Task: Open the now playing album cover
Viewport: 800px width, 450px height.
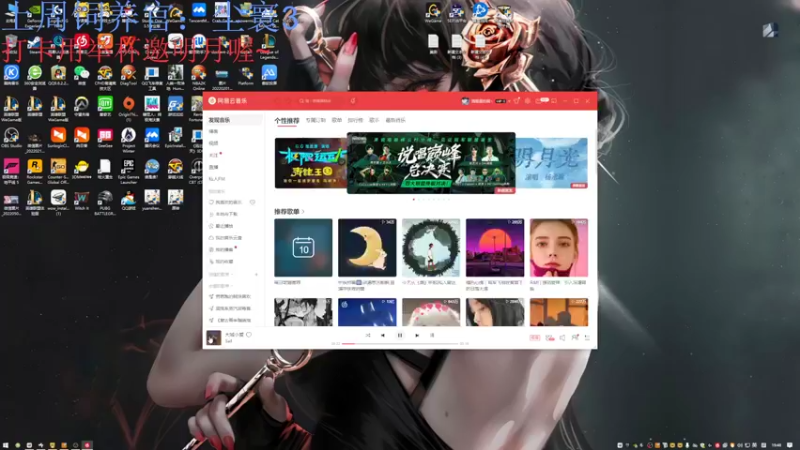Action: pyautogui.click(x=214, y=338)
